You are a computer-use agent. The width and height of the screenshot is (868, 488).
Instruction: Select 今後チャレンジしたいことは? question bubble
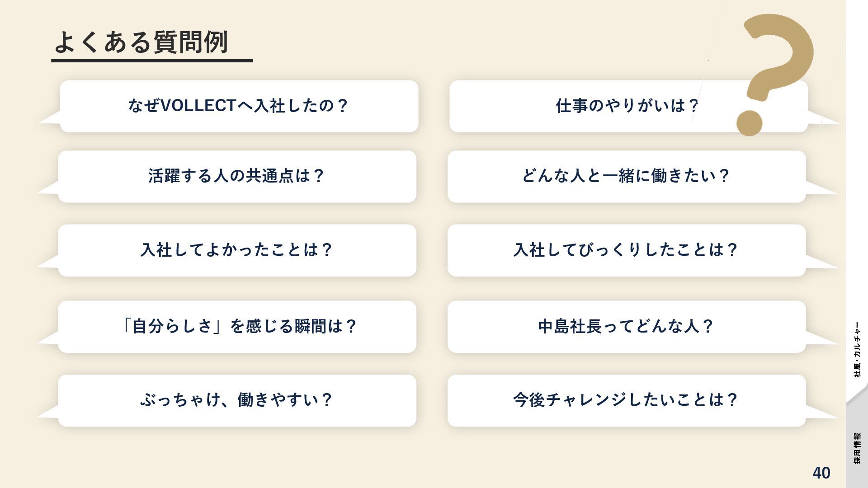click(626, 400)
